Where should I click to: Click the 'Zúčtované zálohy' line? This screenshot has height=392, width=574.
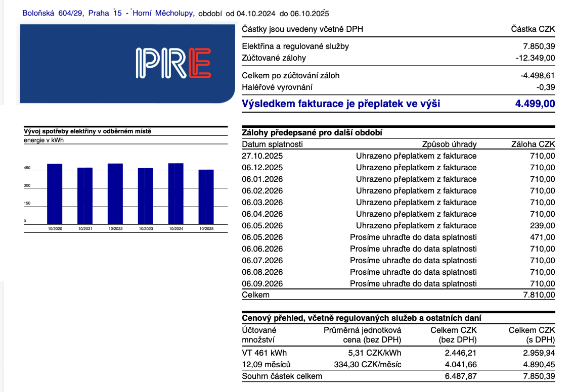point(274,58)
